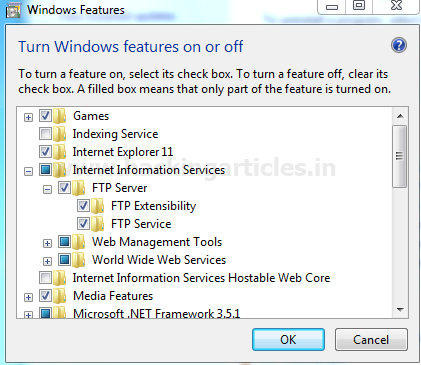Click the Windows Features title bar icon
Image resolution: width=421 pixels, height=365 pixels.
pyautogui.click(x=14, y=10)
